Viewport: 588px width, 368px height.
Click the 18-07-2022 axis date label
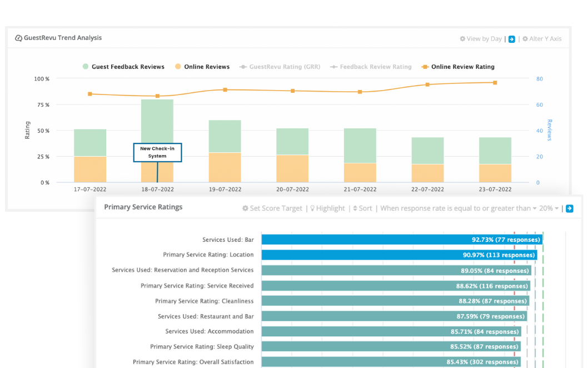157,190
